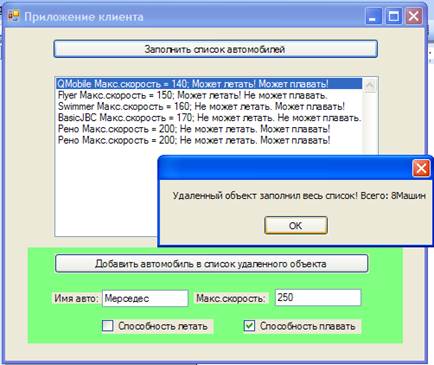Viewport: 434px width, 365px height.
Task: Focus the 'Макс.скорость' field containing 250
Action: 318,297
